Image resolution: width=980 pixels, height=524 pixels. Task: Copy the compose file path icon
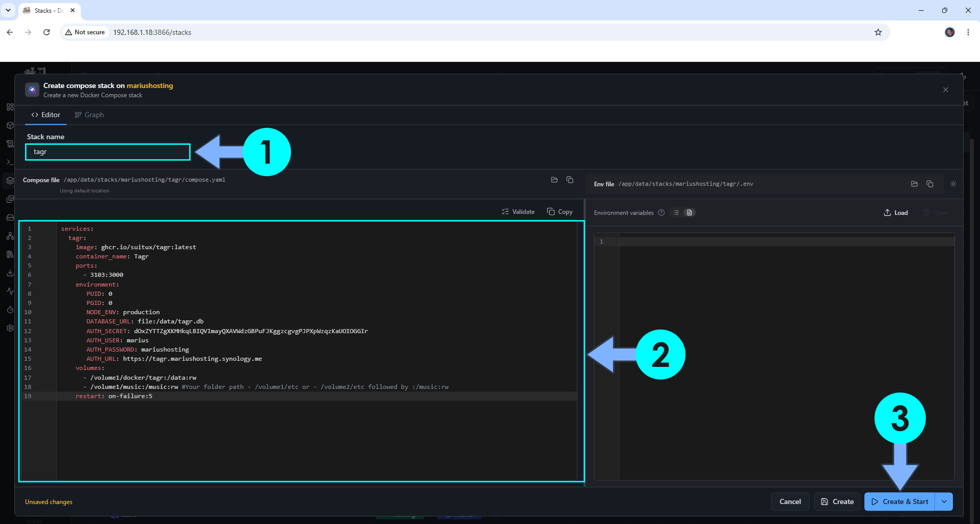[x=570, y=180]
